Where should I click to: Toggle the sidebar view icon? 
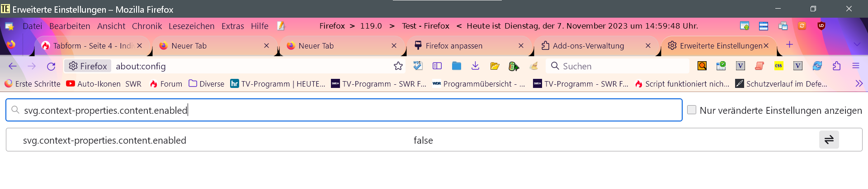(437, 66)
